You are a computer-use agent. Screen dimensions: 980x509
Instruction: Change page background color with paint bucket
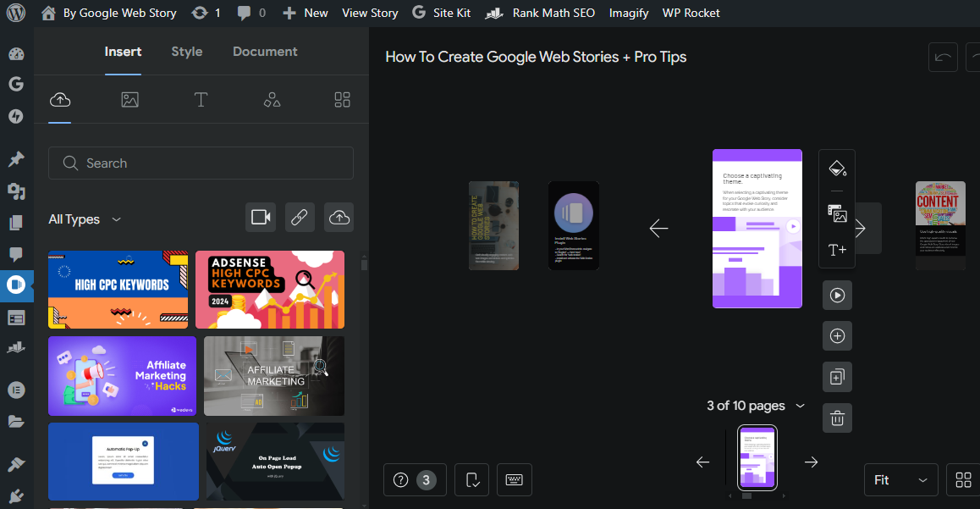click(x=837, y=169)
